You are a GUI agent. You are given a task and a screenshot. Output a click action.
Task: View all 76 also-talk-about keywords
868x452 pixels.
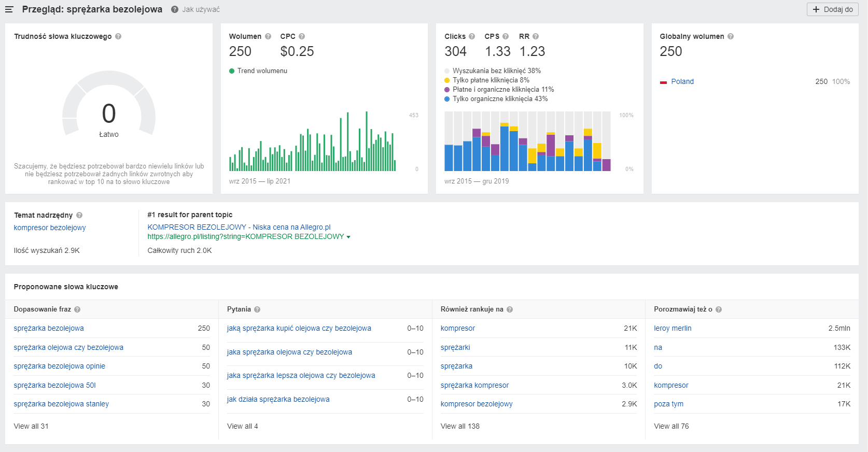click(671, 426)
